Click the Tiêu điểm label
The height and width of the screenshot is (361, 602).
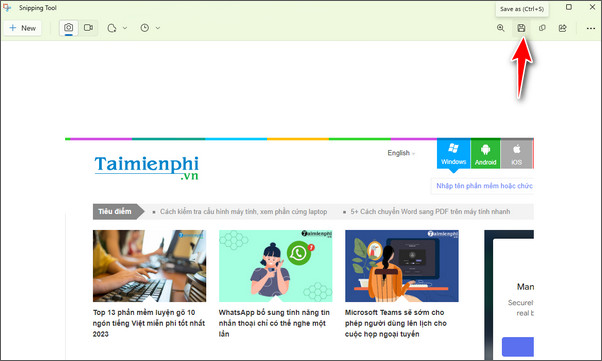coord(115,212)
